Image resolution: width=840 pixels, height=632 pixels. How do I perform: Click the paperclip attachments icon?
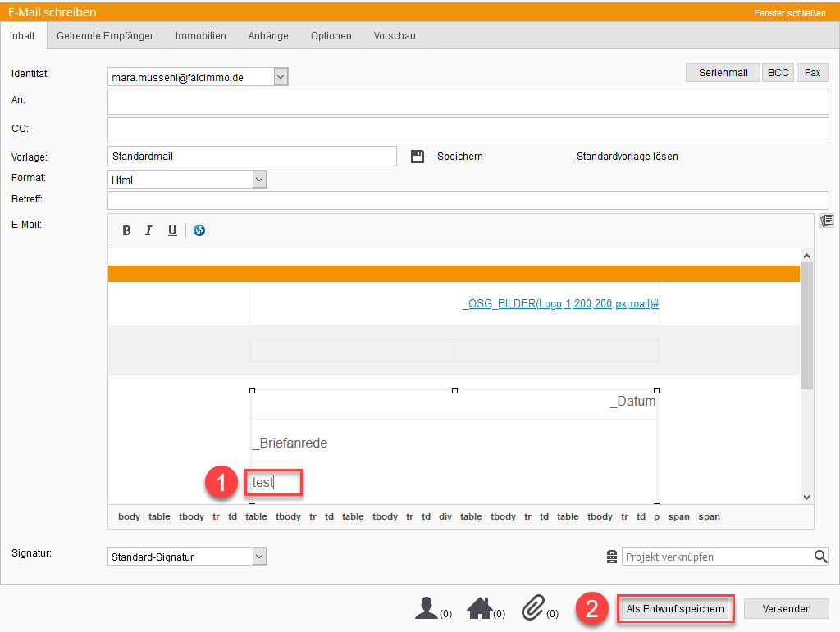[x=533, y=608]
